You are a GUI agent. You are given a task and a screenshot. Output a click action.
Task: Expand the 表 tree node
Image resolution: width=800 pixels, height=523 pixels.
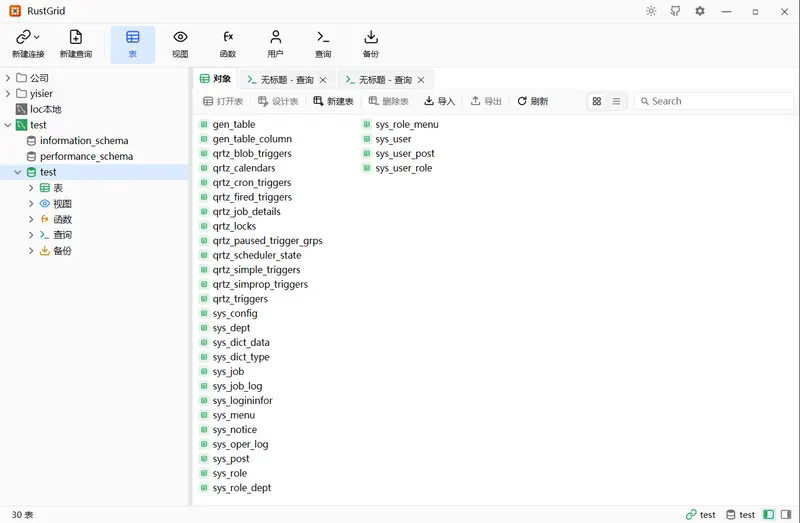click(31, 188)
